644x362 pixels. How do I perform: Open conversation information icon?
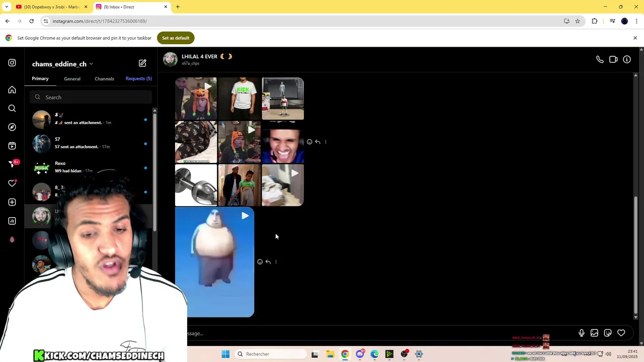(x=627, y=59)
